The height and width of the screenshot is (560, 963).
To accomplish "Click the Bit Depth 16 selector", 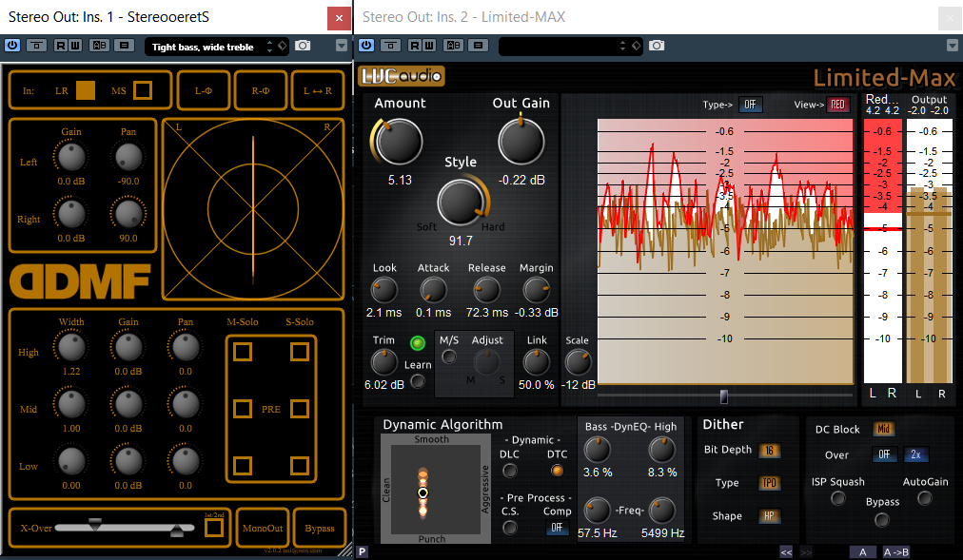I will click(769, 451).
